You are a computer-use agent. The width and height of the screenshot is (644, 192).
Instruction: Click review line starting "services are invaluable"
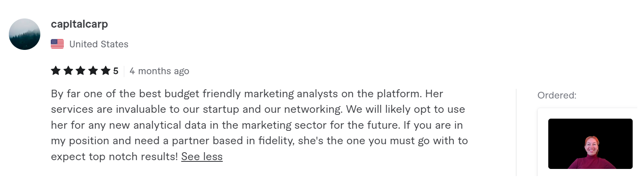tap(258, 109)
